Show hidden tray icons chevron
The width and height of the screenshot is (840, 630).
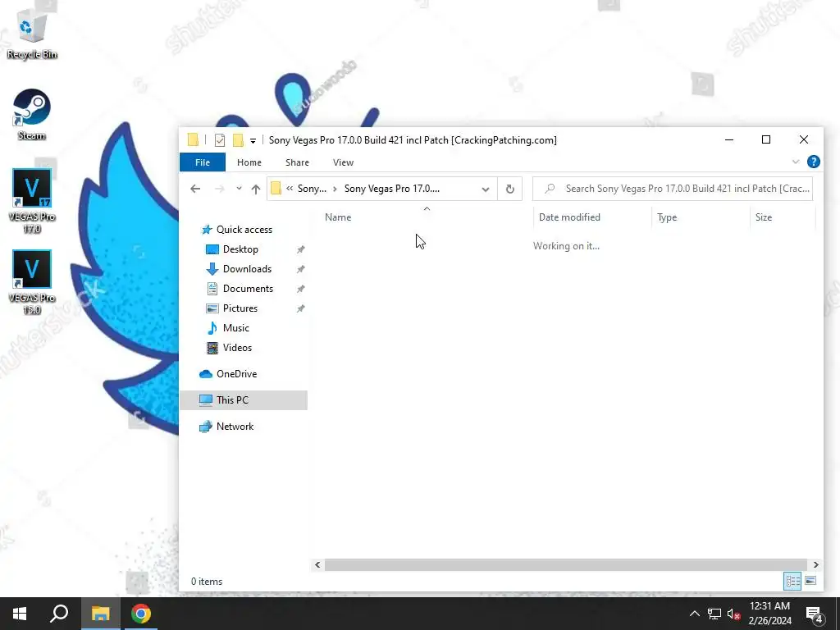click(x=694, y=614)
